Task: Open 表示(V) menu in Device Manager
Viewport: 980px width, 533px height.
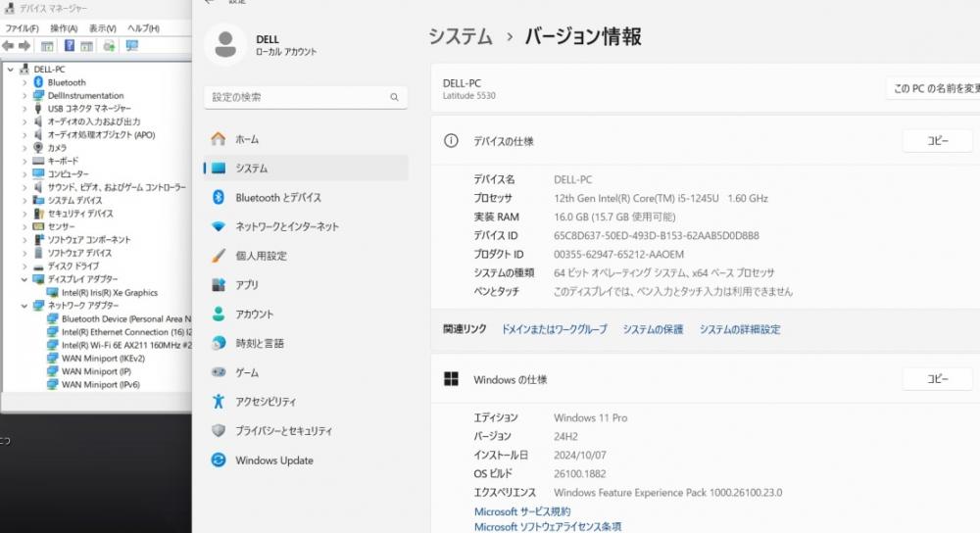Action: point(103,28)
